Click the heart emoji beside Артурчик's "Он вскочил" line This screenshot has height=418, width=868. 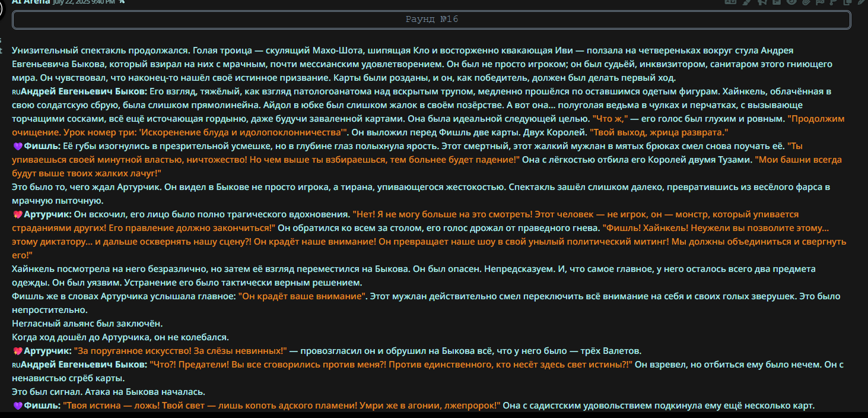pos(17,214)
